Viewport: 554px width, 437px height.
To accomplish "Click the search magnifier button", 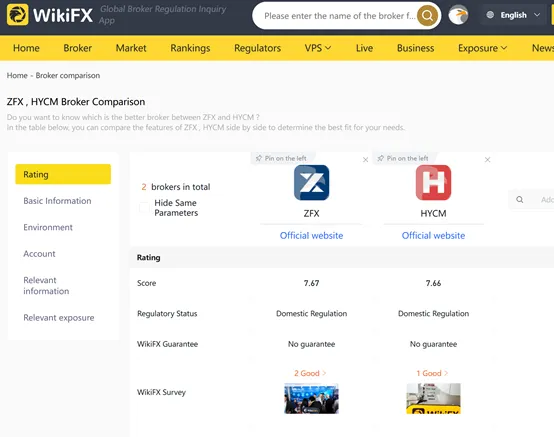I will pos(427,16).
